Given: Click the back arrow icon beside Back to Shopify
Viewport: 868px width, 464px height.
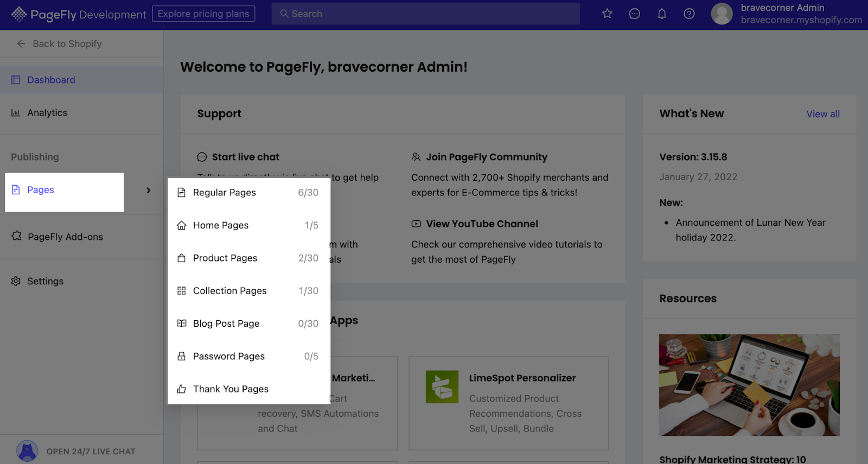Looking at the screenshot, I should 21,43.
